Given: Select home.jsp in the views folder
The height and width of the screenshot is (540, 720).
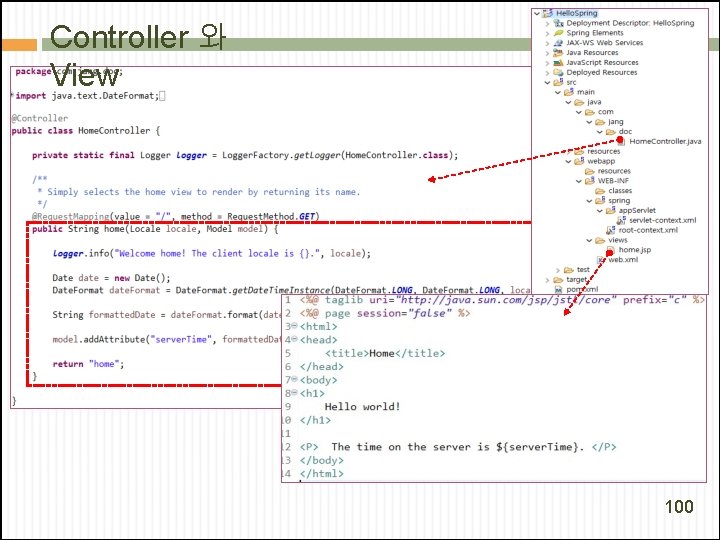Looking at the screenshot, I should 635,250.
